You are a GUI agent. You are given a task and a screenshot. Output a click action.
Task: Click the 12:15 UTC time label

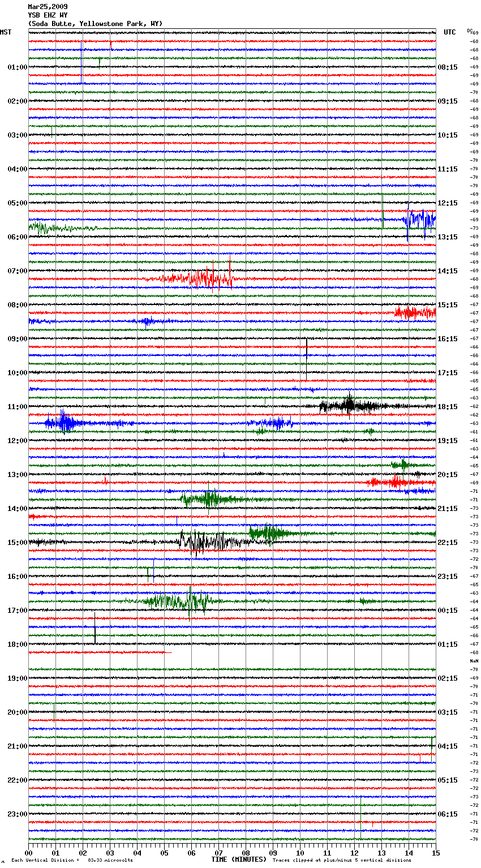448,203
